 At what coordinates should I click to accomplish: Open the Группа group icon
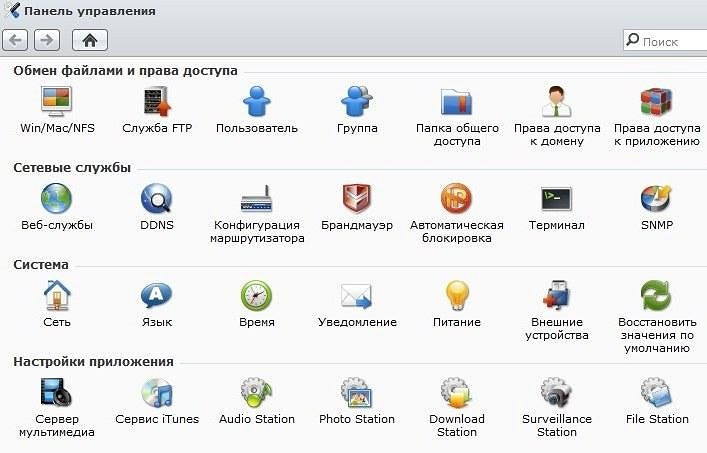point(357,102)
